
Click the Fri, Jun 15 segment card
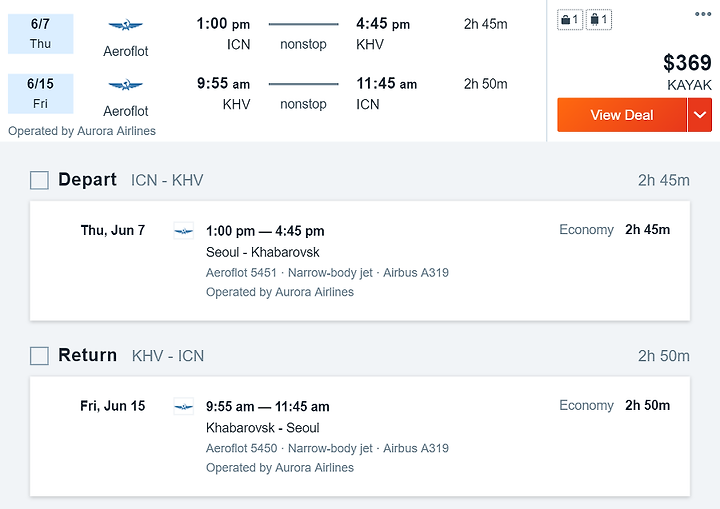360,436
